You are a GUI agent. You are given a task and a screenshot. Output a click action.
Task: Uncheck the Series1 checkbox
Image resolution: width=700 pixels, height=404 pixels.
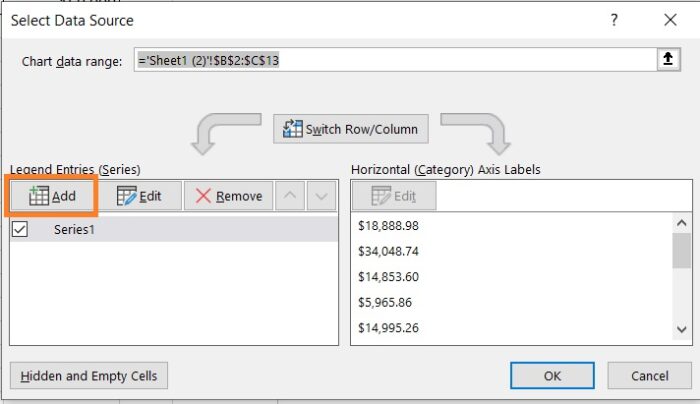pos(20,229)
